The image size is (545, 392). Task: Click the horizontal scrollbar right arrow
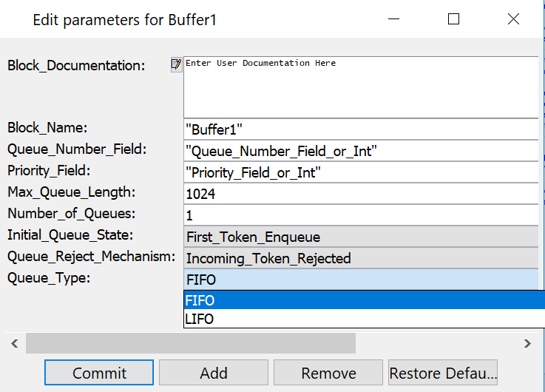coord(527,343)
